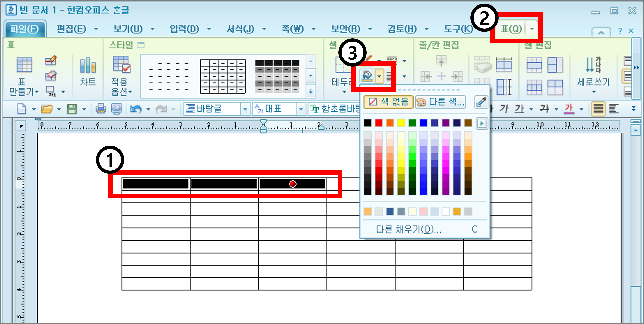Click the eyedropper icon in the color popup
This screenshot has height=324, width=644.
coord(481,102)
